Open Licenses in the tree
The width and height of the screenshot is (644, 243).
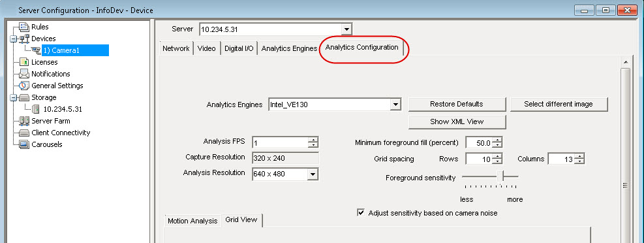coord(44,63)
